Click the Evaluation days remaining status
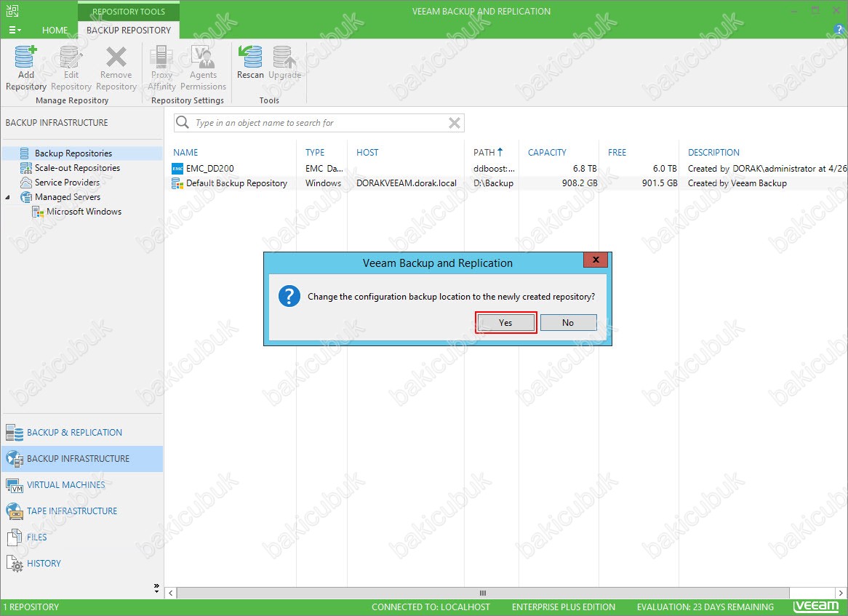Screen dimensions: 848x616 pyautogui.click(x=705, y=607)
